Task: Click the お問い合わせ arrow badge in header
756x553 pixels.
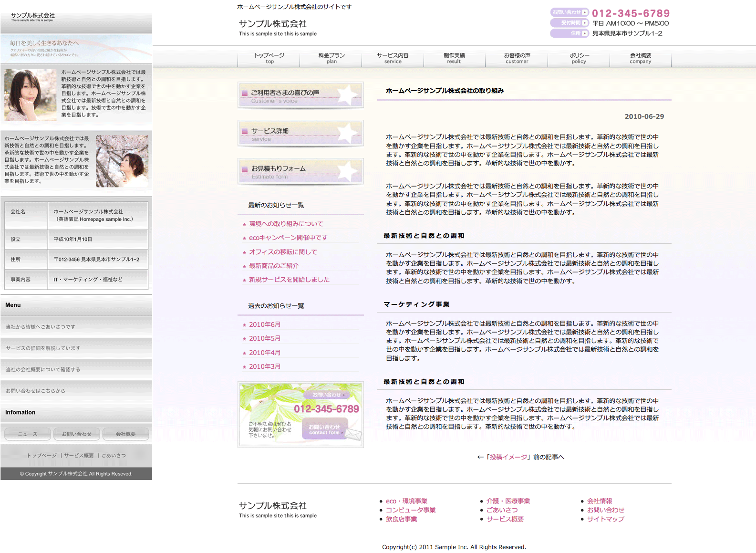Action: point(570,12)
